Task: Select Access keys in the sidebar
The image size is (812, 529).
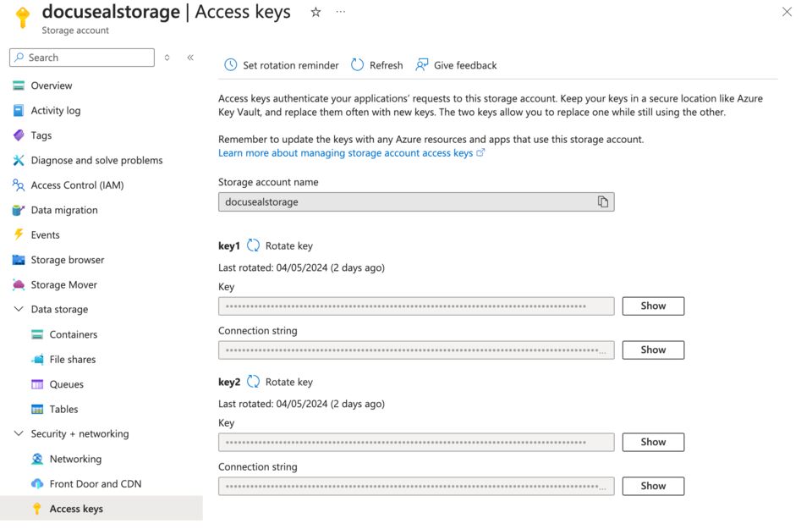Action: (101, 509)
